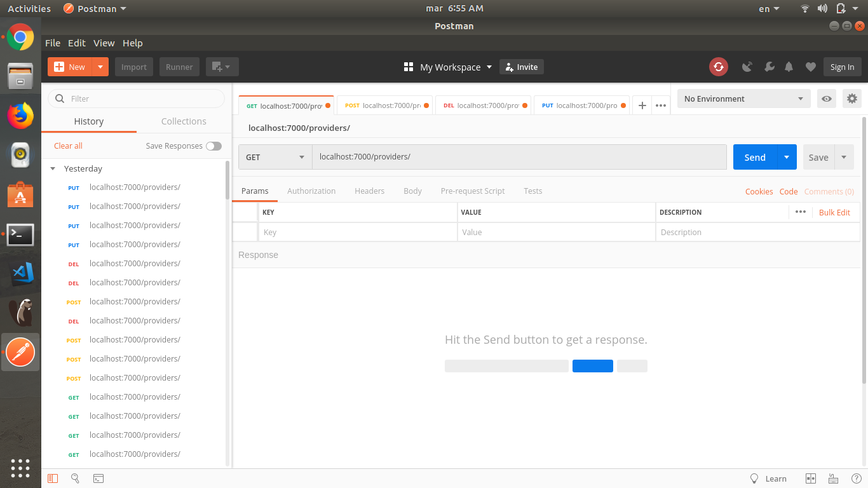Open the No Environment dropdown
This screenshot has height=488, width=868.
(x=743, y=98)
